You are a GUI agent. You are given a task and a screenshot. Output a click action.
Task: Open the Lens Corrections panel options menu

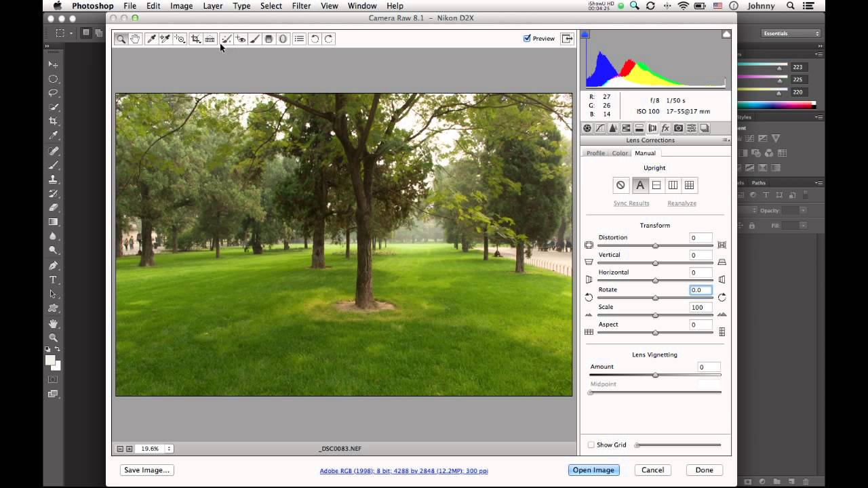coord(726,140)
